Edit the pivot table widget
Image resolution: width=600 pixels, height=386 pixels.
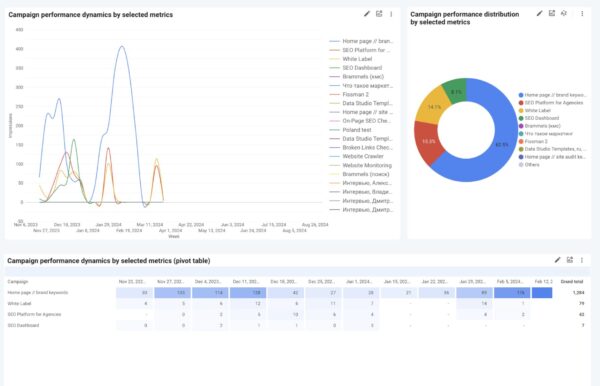pyautogui.click(x=558, y=260)
